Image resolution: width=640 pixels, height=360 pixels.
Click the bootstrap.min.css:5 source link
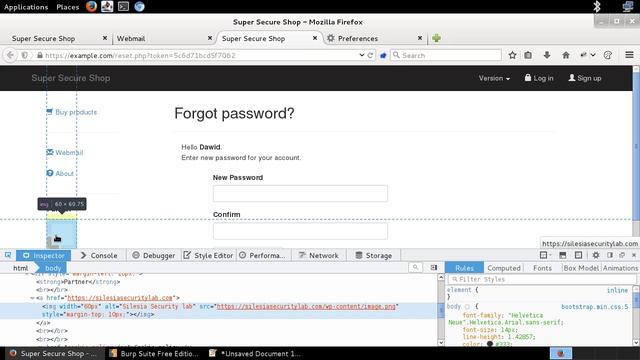point(594,307)
